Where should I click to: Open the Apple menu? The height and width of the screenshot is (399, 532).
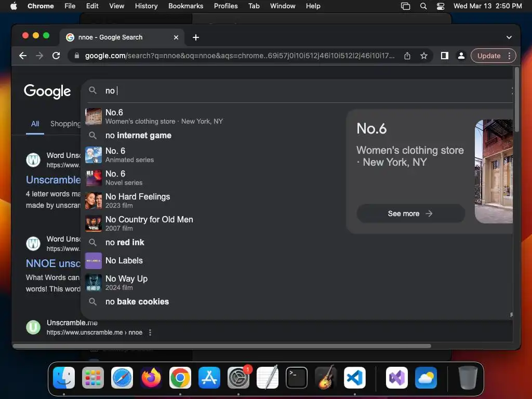tap(14, 6)
